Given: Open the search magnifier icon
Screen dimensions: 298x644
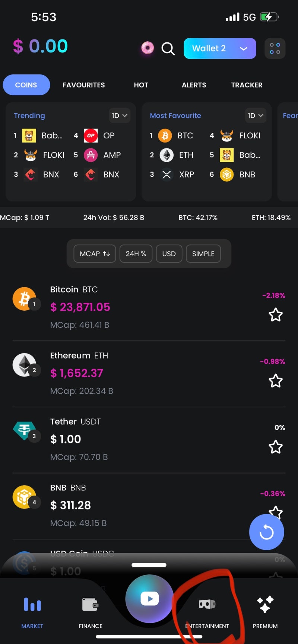Looking at the screenshot, I should [168, 49].
